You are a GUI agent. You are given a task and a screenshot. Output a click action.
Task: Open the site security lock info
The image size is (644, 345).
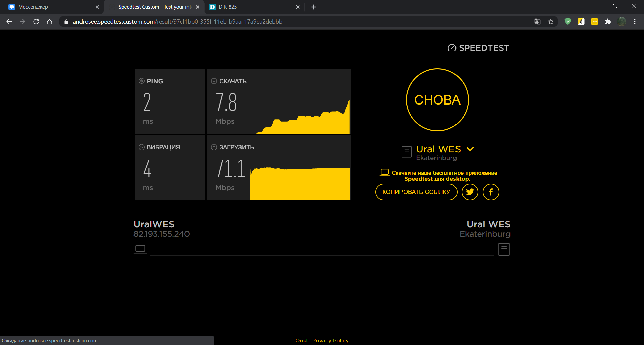pyautogui.click(x=66, y=22)
